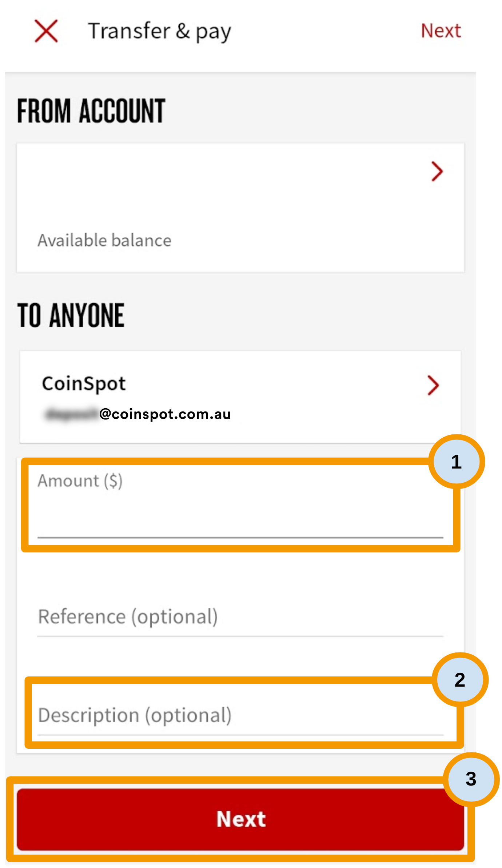502x868 pixels.
Task: Click step marker number 1
Action: 457,462
